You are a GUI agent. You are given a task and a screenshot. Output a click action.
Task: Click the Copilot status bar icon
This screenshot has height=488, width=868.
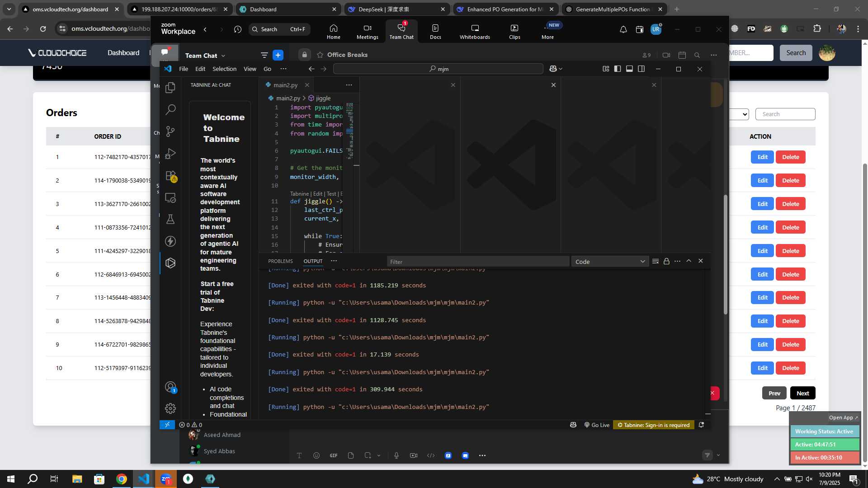(x=573, y=425)
